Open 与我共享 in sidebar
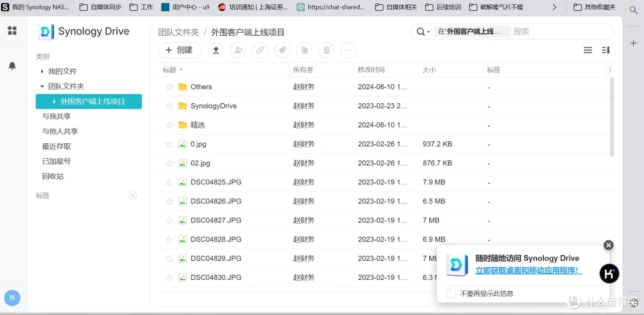 click(56, 116)
